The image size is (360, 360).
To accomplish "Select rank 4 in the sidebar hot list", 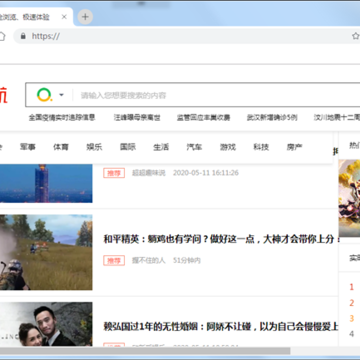I will pos(351,334).
